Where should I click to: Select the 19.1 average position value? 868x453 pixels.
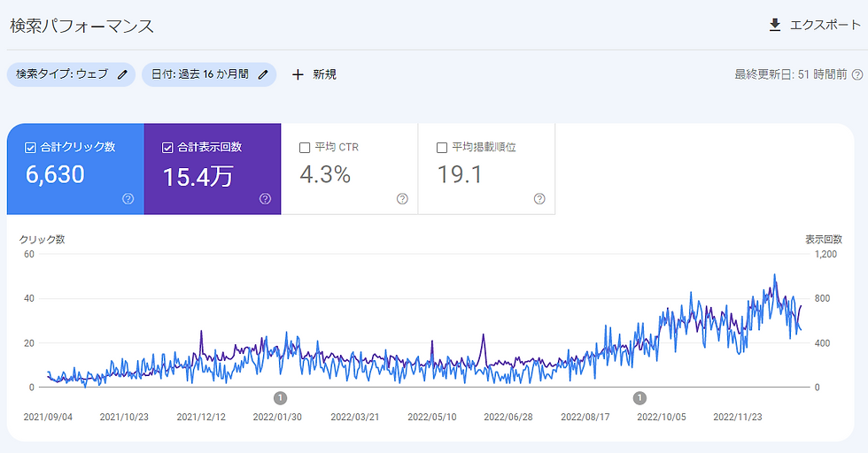(x=460, y=175)
